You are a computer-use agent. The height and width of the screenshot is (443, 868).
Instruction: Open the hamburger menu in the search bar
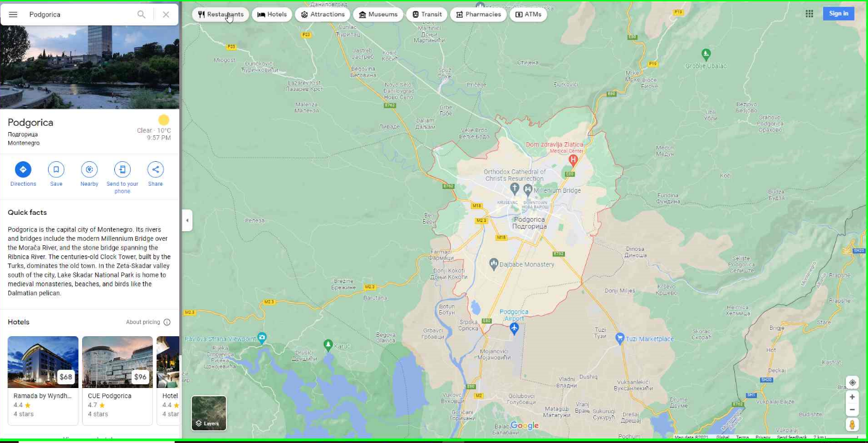coord(13,15)
